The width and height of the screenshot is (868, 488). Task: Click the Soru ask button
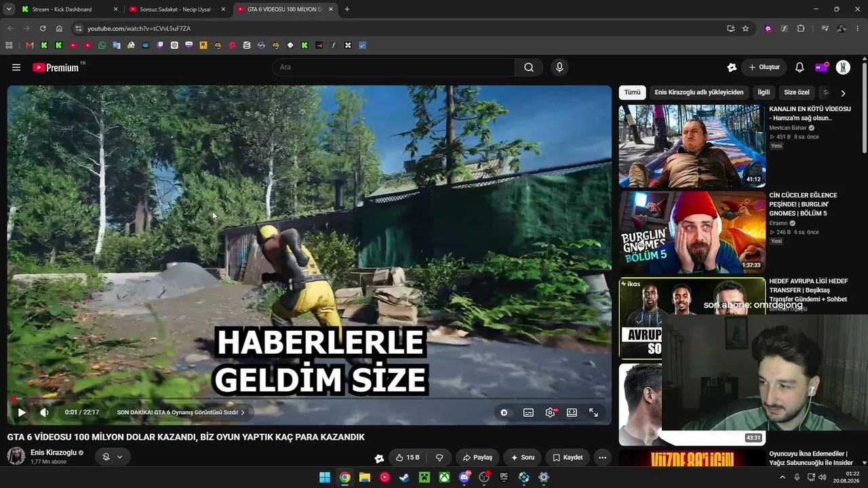523,457
